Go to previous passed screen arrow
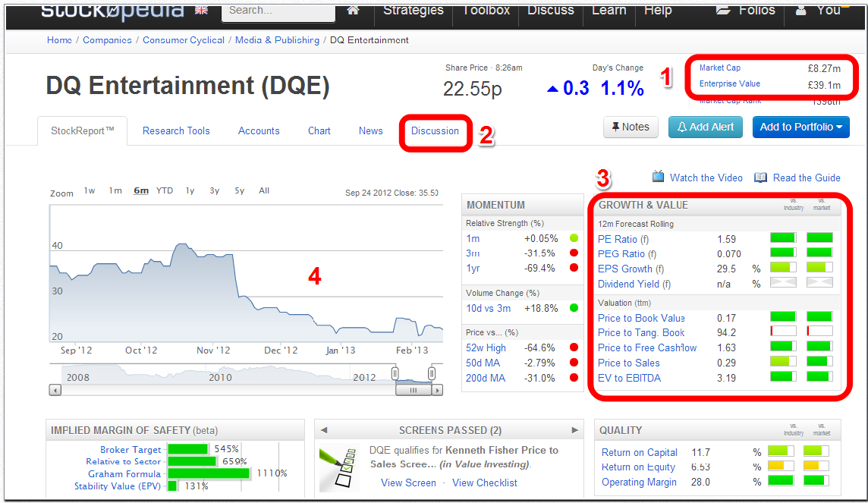This screenshot has width=868, height=503. pyautogui.click(x=324, y=430)
